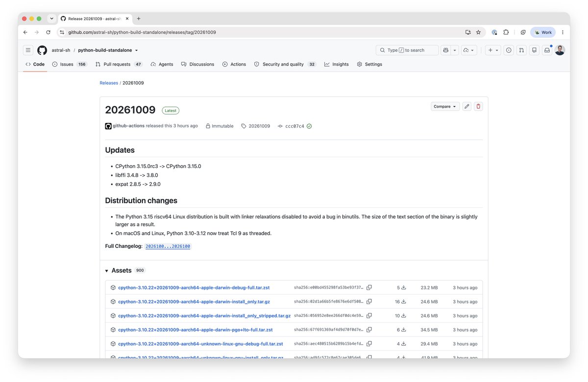Open the ccc07c4 commit link

(x=294, y=126)
